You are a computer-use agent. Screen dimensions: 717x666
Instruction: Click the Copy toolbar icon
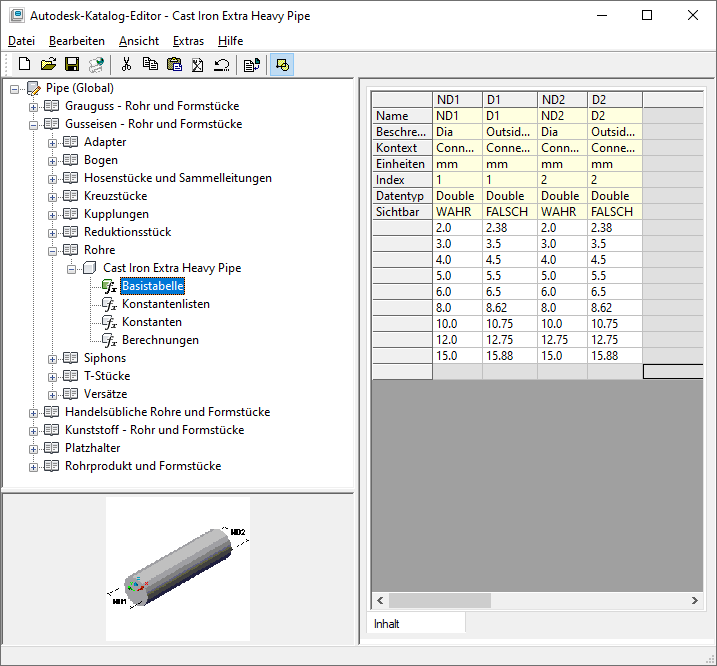150,64
